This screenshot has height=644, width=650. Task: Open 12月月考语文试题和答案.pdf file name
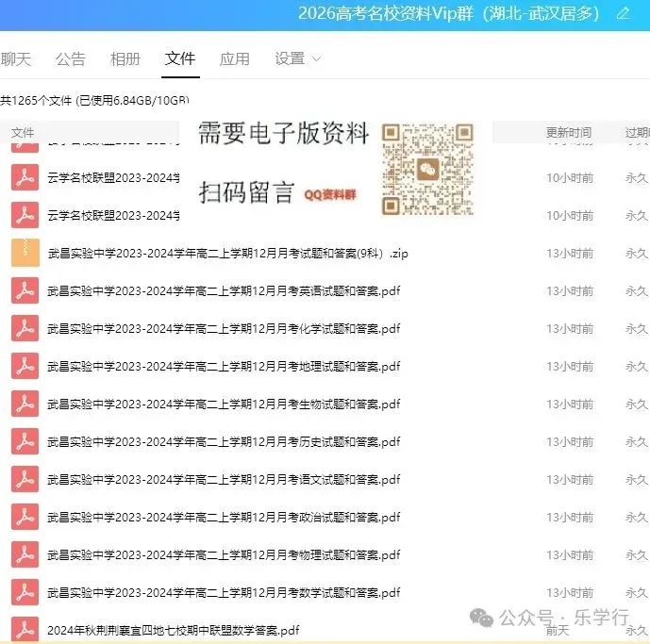click(x=224, y=480)
